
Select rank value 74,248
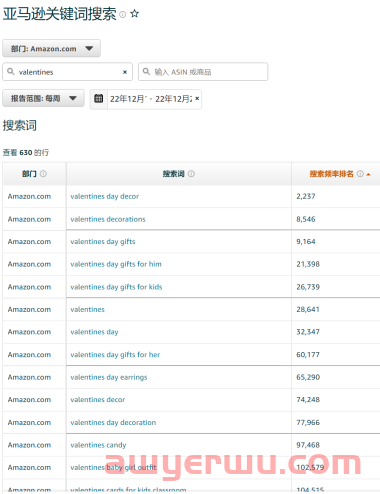pyautogui.click(x=308, y=399)
